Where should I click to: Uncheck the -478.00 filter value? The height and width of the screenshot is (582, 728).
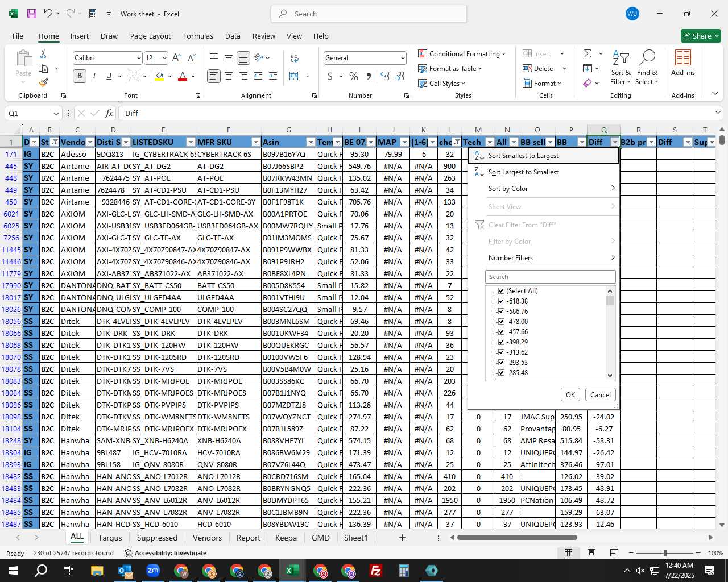501,322
